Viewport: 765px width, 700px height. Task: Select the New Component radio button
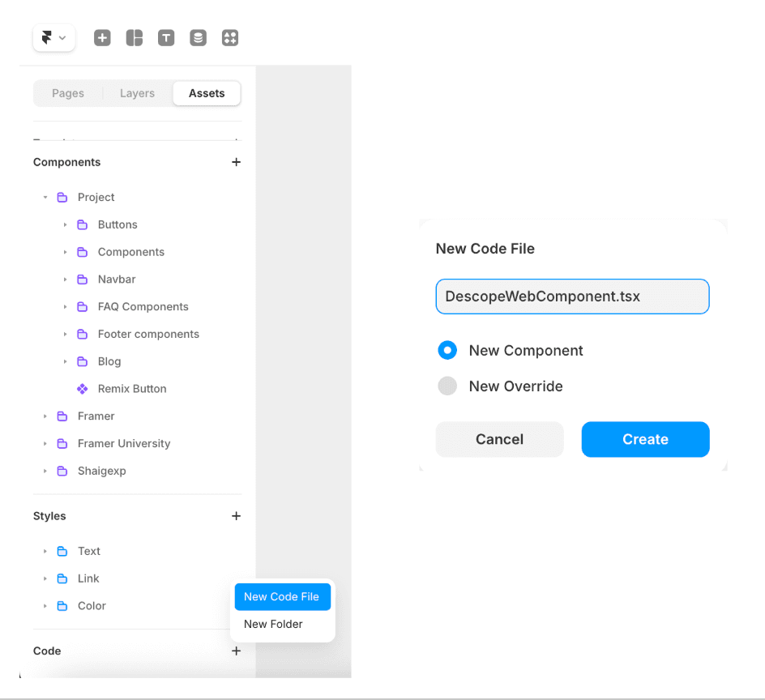(447, 350)
